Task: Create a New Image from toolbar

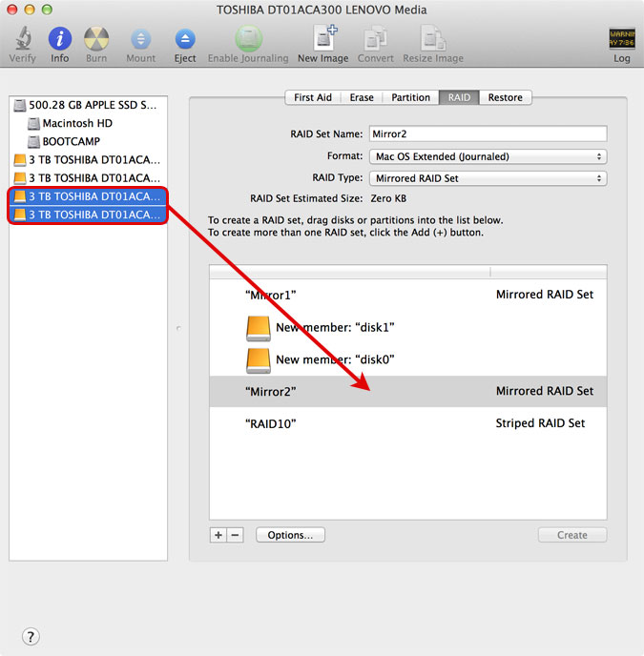Action: pos(322,40)
